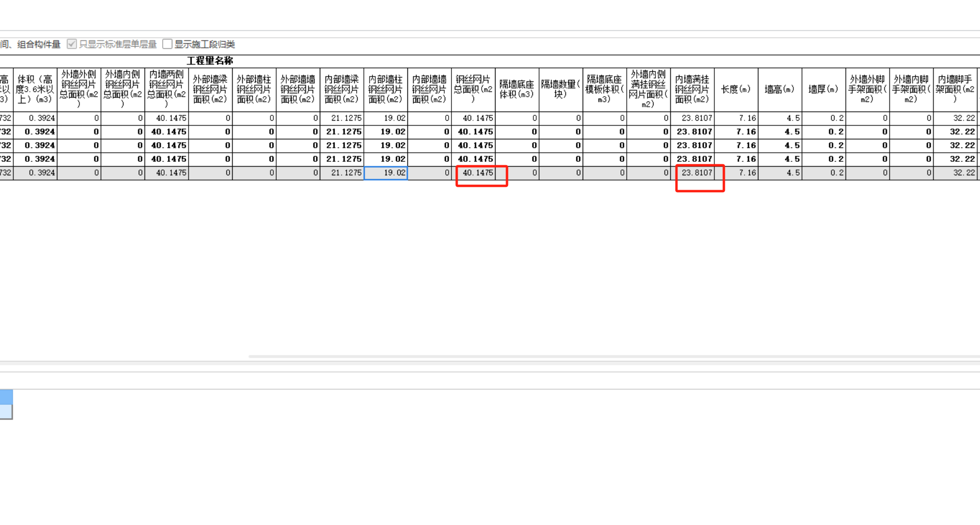980x525 pixels.
Task: Select the 外墙内脚手架面积(m2) column header
Action: click(x=912, y=90)
